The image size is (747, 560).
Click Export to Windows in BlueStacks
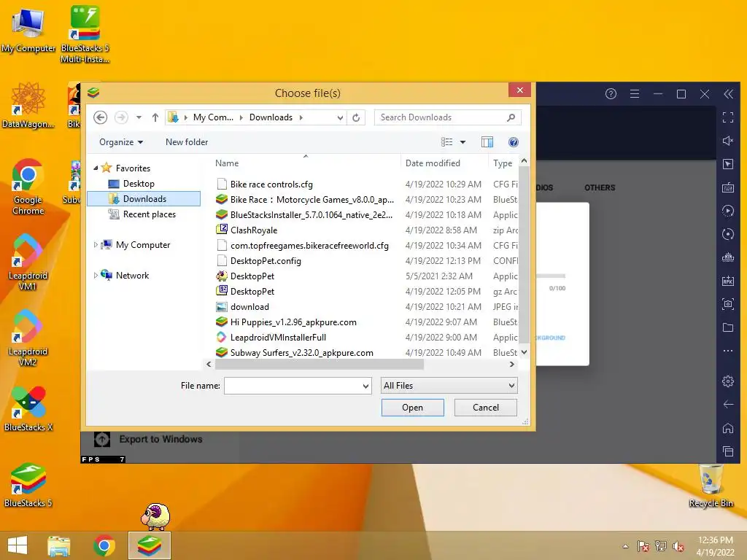coord(160,439)
